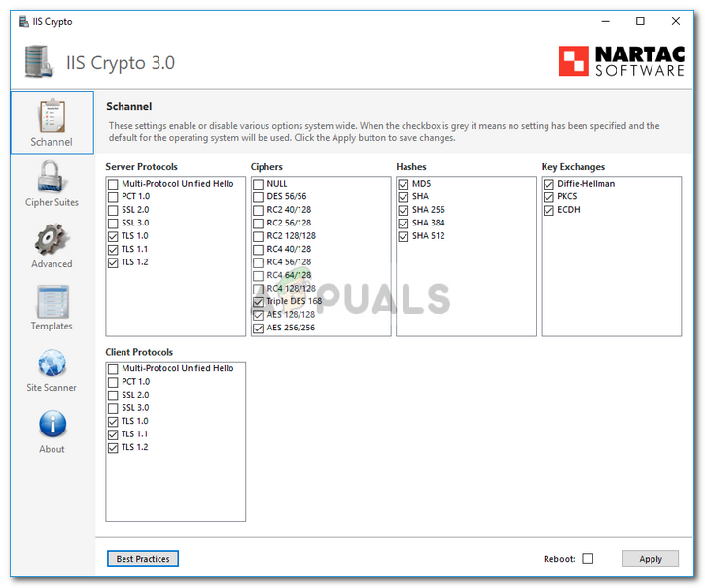Enable the RC2 128/128 cipher
705x588 pixels.
[x=258, y=236]
